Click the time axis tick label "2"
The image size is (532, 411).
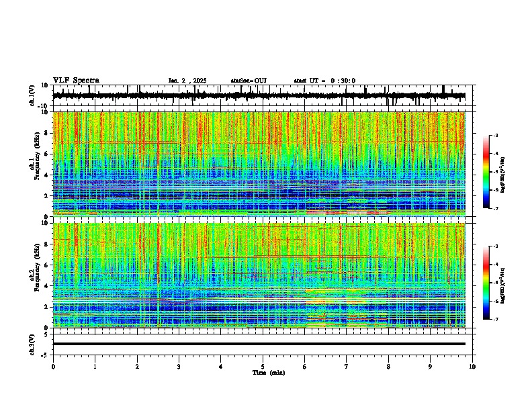click(x=137, y=367)
